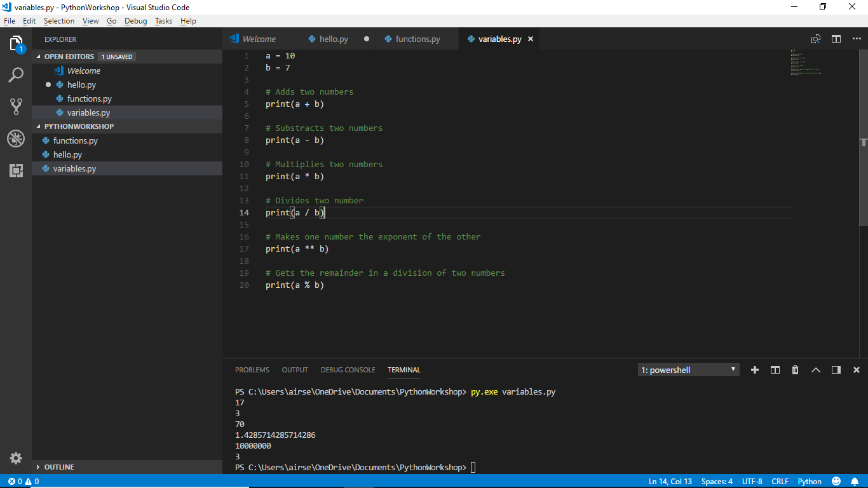Split the terminal pane
The image size is (868, 488).
click(775, 370)
